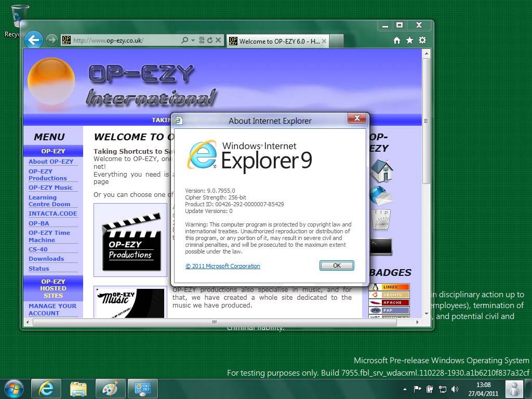The height and width of the screenshot is (399, 532).
Task: Click OK in About Internet Explorer dialog
Action: click(x=337, y=265)
